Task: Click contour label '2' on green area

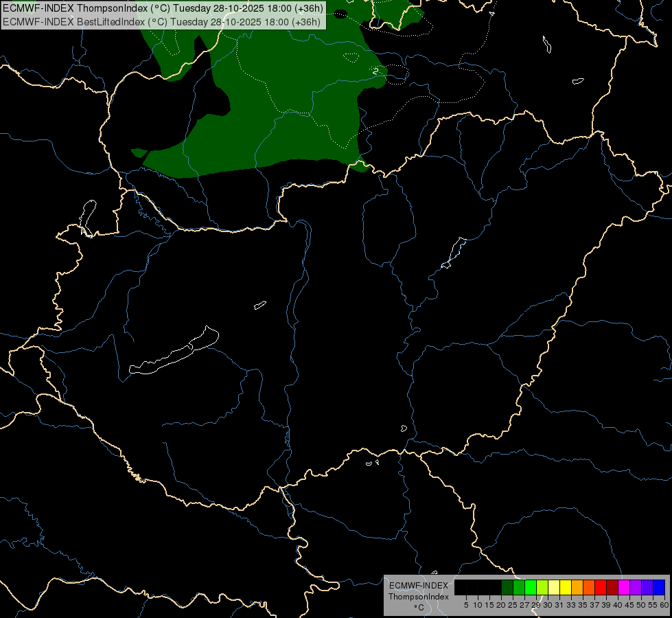Action: tap(375, 71)
